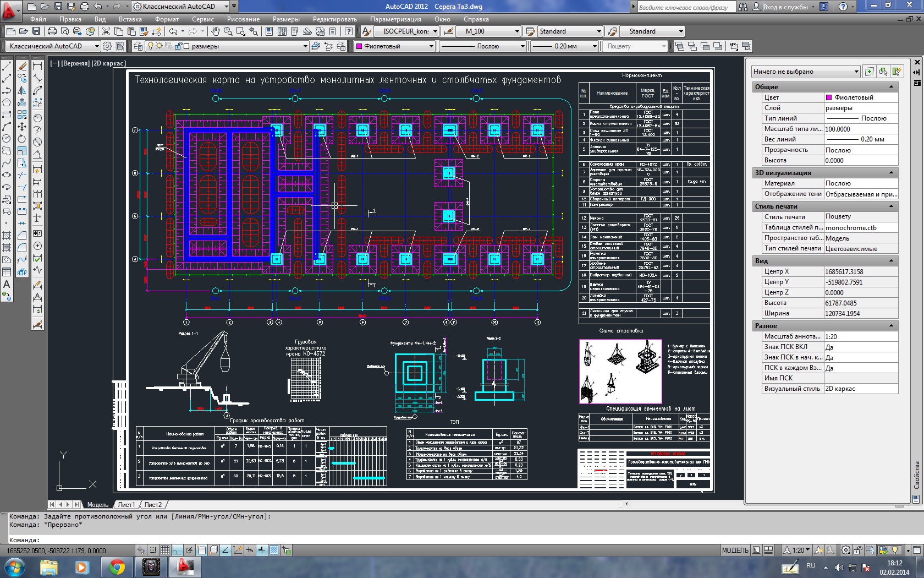The height and width of the screenshot is (578, 924).
Task: Open the Параметризация menu
Action: [395, 19]
